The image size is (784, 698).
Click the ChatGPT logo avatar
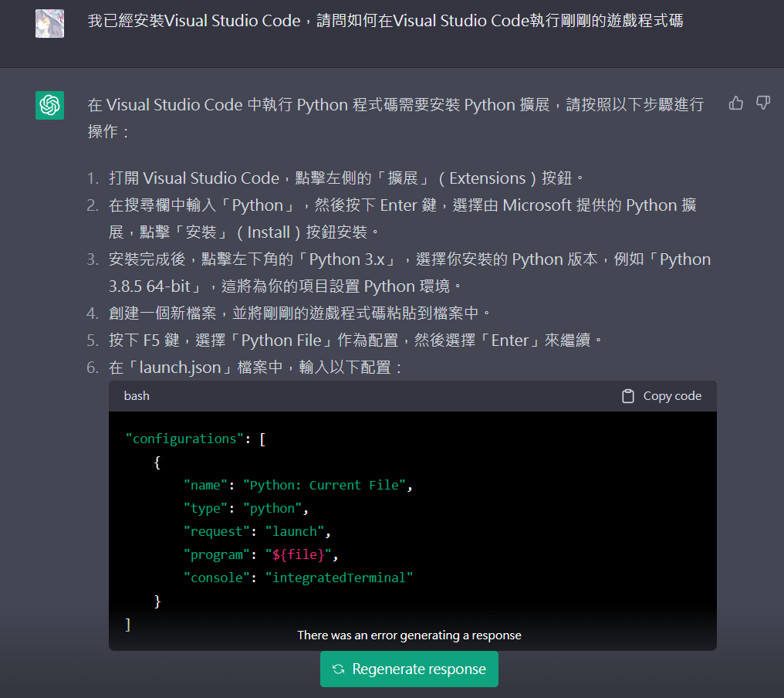(x=49, y=105)
